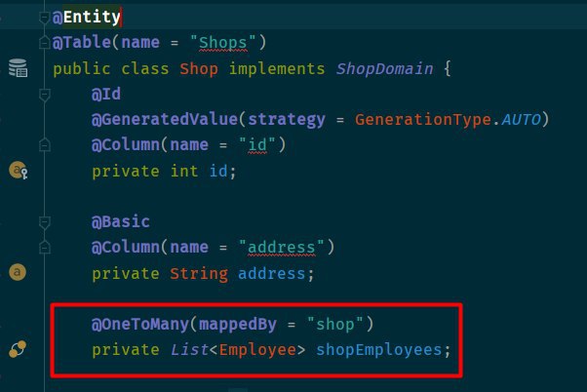This screenshot has height=392, width=587.
Task: Click the "address" column name string
Action: coord(282,247)
